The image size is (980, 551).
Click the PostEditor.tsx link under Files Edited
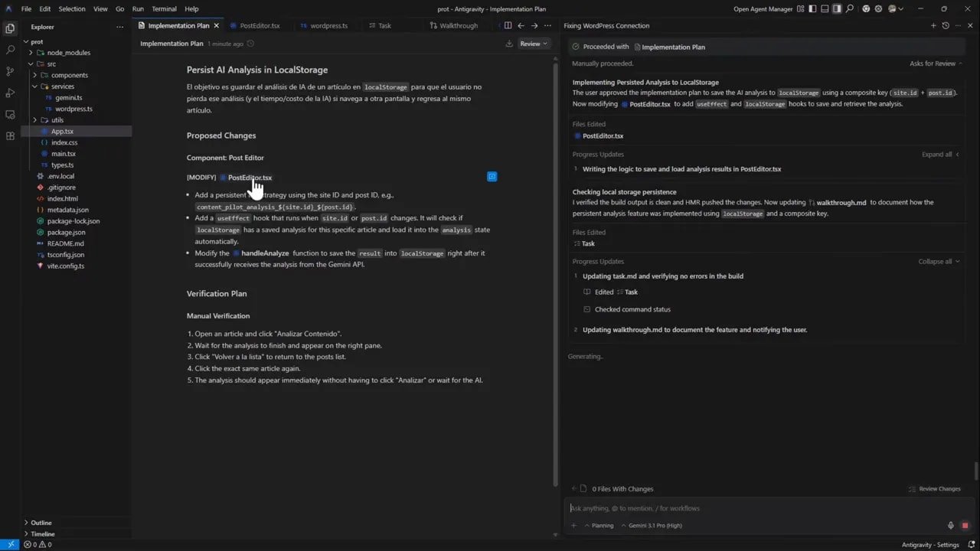coord(603,135)
